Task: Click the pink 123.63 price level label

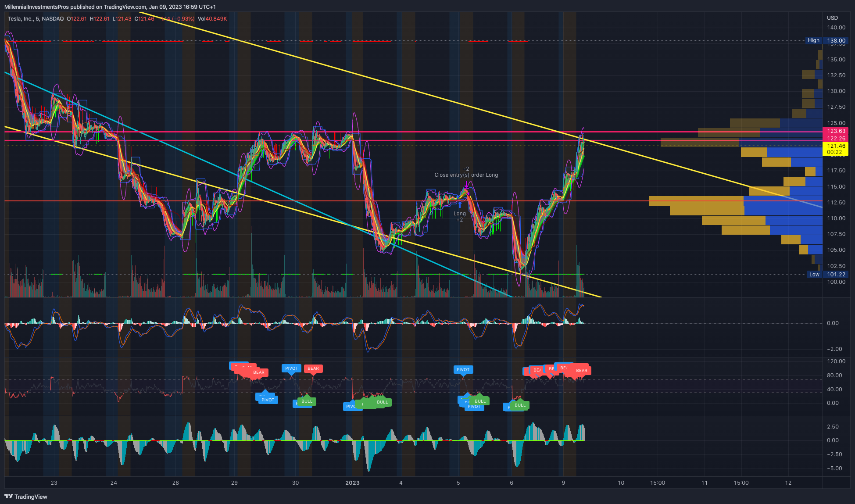Action: [x=836, y=131]
